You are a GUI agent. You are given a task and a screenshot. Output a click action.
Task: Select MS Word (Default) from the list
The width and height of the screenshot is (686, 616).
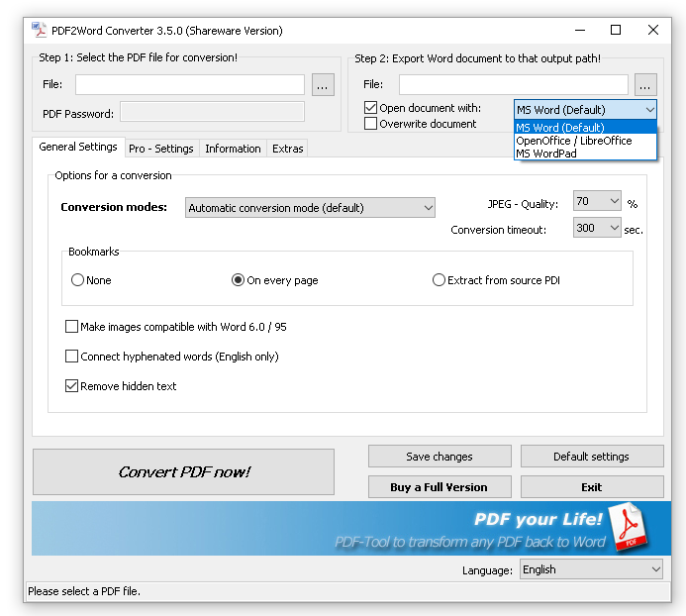585,128
